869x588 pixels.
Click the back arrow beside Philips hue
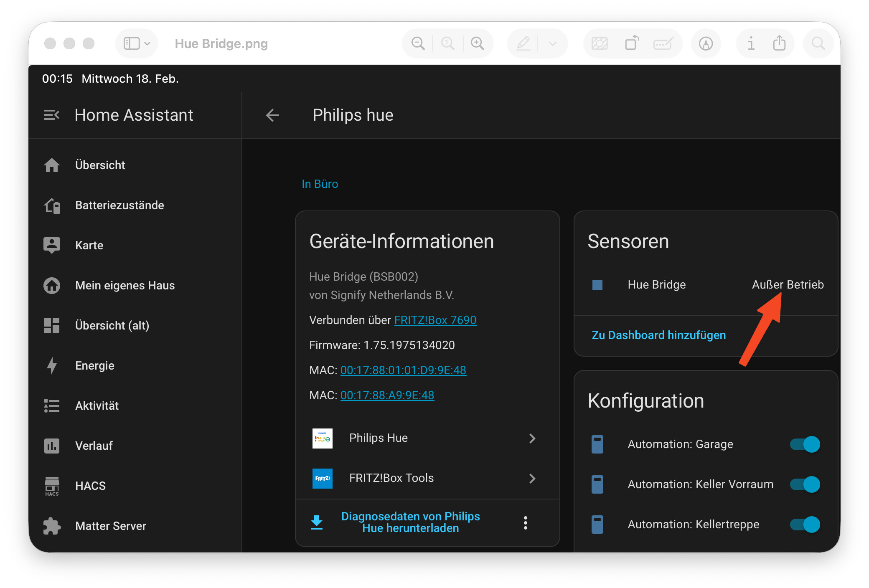(x=272, y=115)
